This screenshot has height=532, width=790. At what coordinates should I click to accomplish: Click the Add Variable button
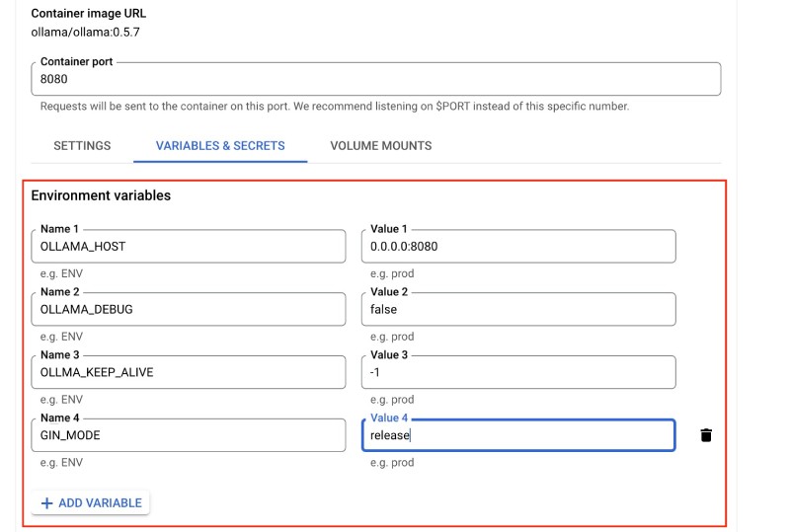coord(91,502)
